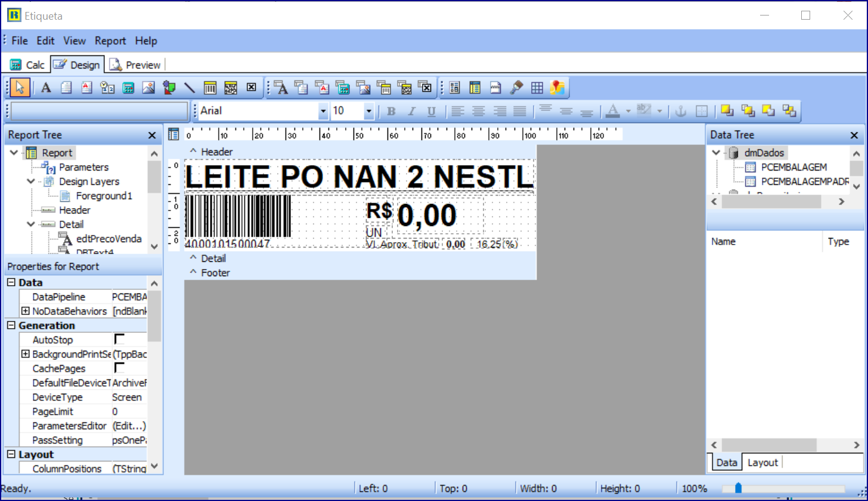Toggle Bold formatting

click(391, 111)
